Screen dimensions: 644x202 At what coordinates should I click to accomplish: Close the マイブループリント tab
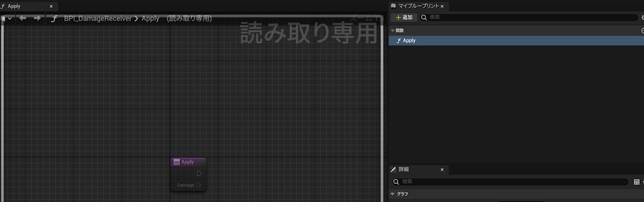pyautogui.click(x=442, y=6)
